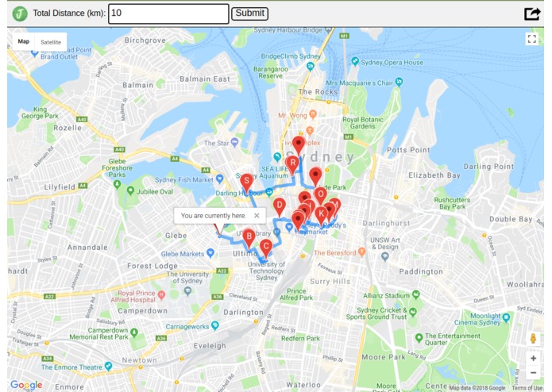Viewport: 552px width, 392px height.
Task: Open the Google logo link
Action: (x=26, y=385)
